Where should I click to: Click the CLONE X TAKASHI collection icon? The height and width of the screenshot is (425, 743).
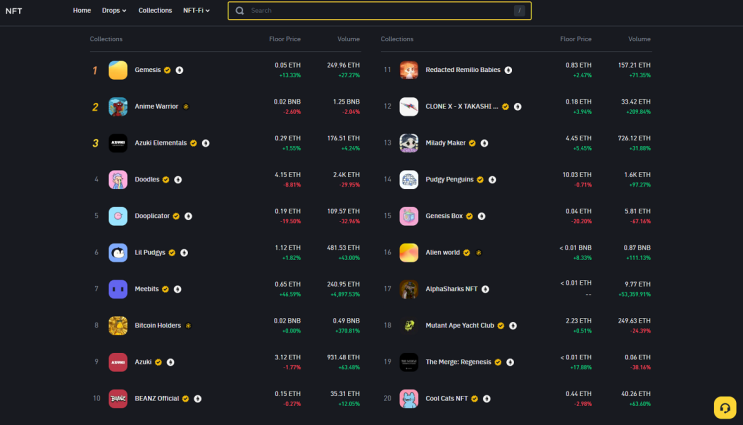[409, 107]
